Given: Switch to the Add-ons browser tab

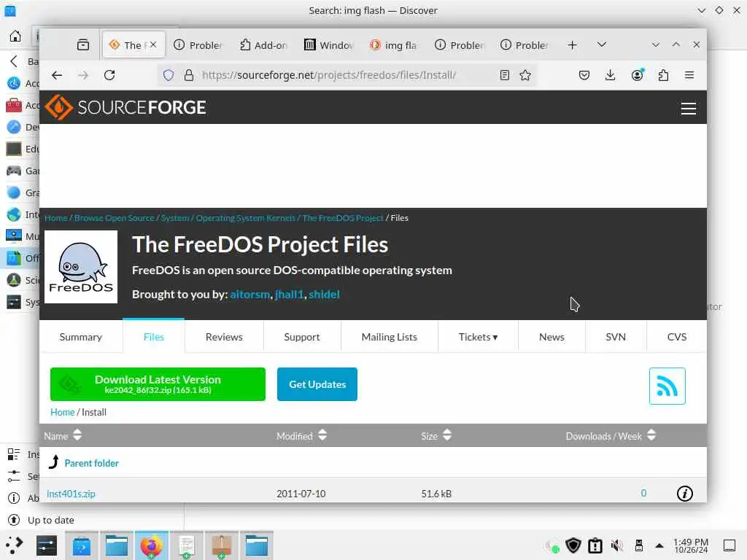Looking at the screenshot, I should [x=263, y=44].
